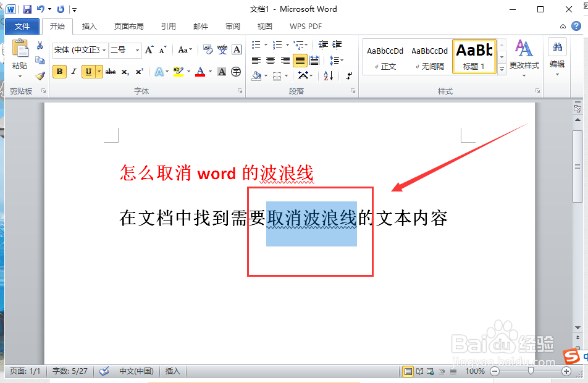Open the underline style dropdown arrow

coord(99,72)
